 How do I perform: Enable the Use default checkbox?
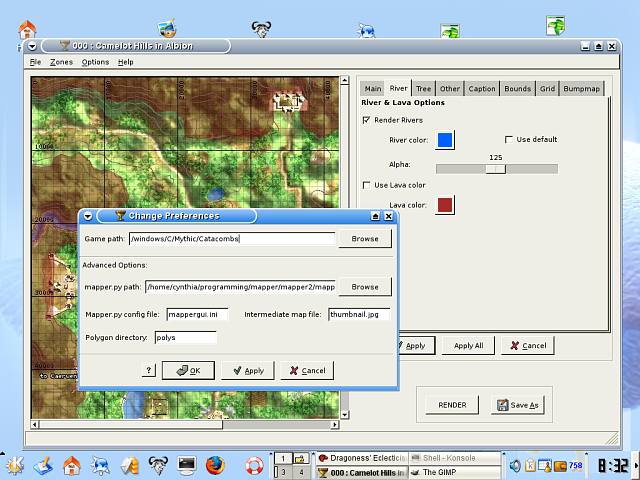click(x=509, y=139)
